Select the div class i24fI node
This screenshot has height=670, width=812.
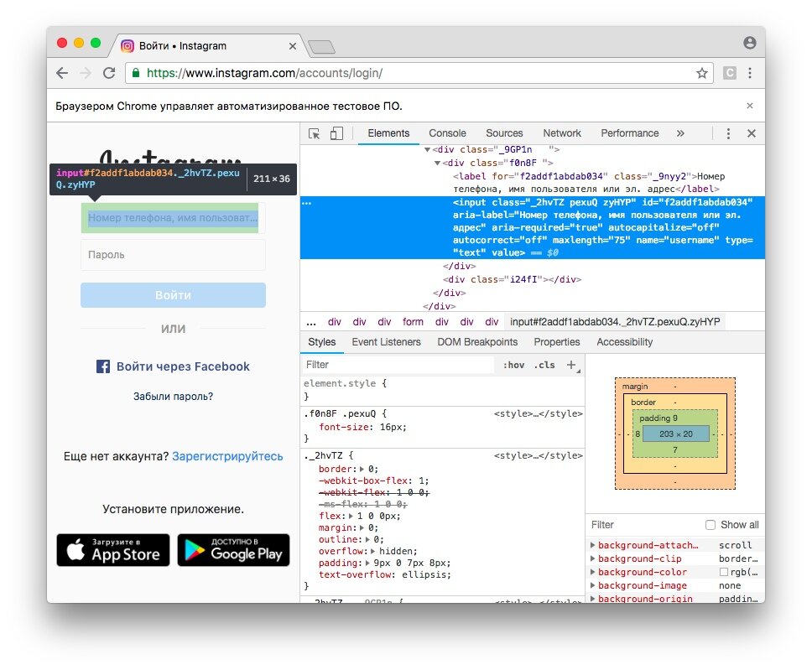point(513,279)
